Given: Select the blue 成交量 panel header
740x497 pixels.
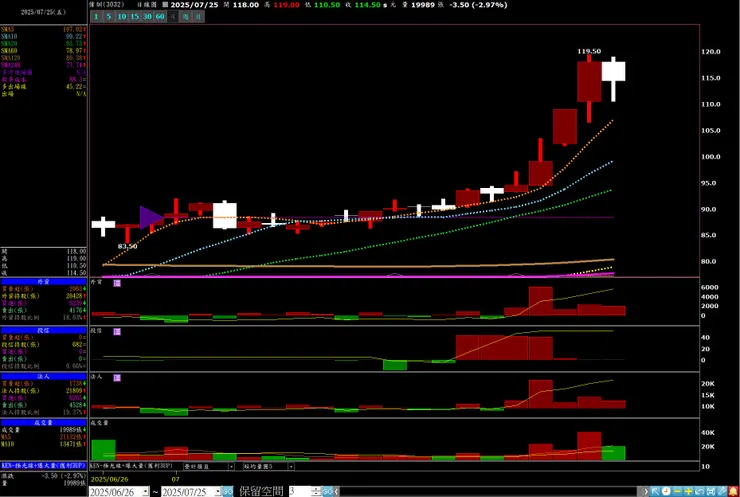Looking at the screenshot, I should (x=43, y=423).
